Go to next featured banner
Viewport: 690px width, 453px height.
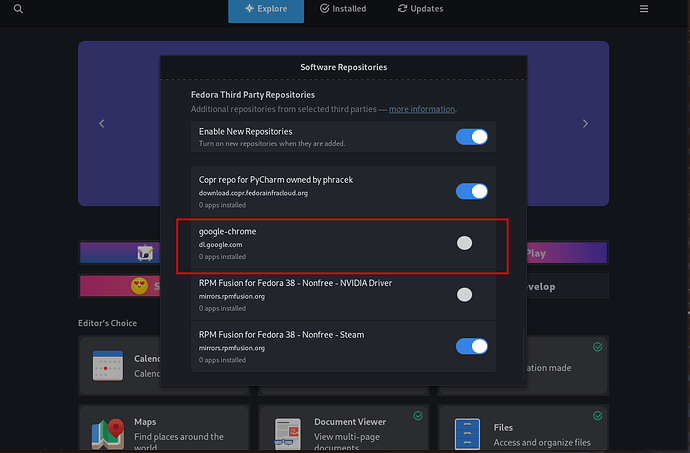[x=585, y=124]
